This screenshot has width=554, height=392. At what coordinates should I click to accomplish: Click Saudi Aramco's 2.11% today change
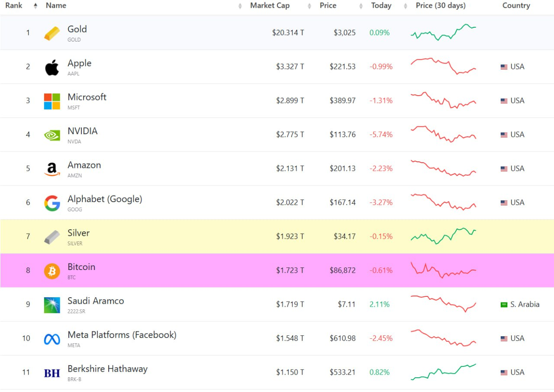(x=380, y=305)
